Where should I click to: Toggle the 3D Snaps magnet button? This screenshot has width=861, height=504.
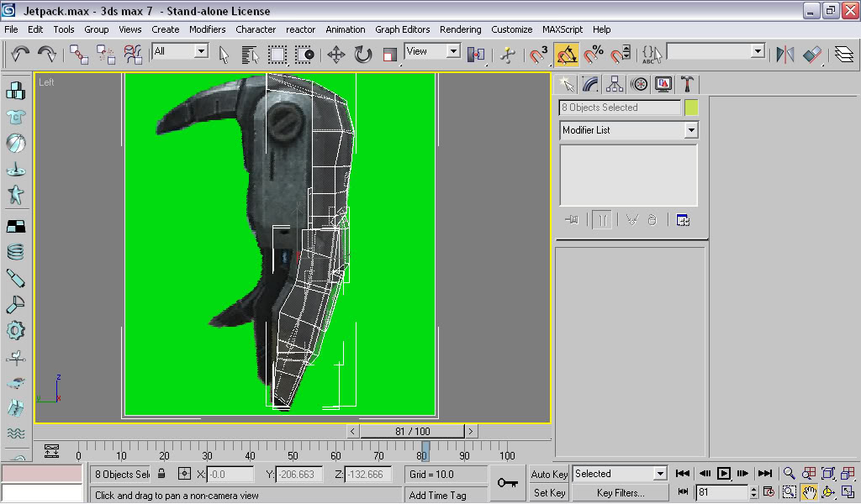point(538,55)
